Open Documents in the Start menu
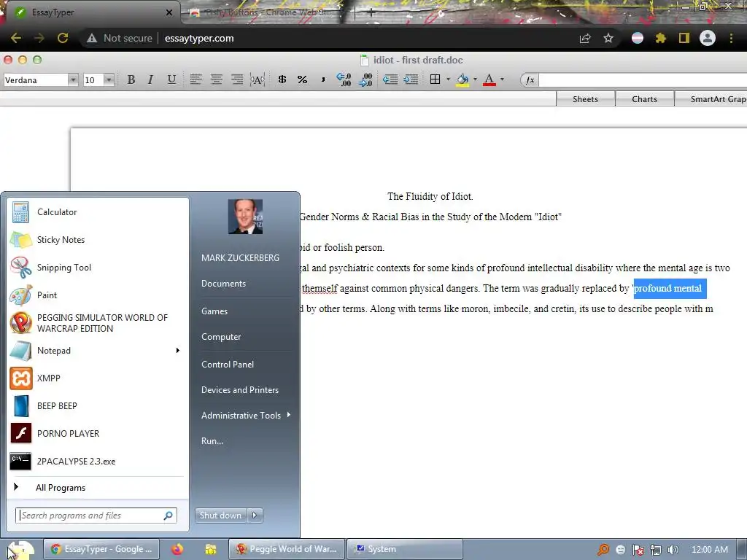Viewport: 747px width, 560px height. [223, 284]
